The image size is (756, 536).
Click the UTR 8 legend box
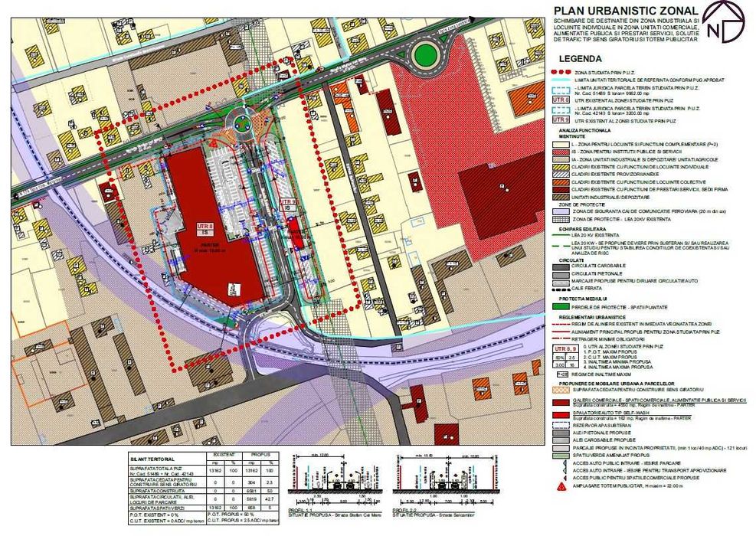point(561,100)
